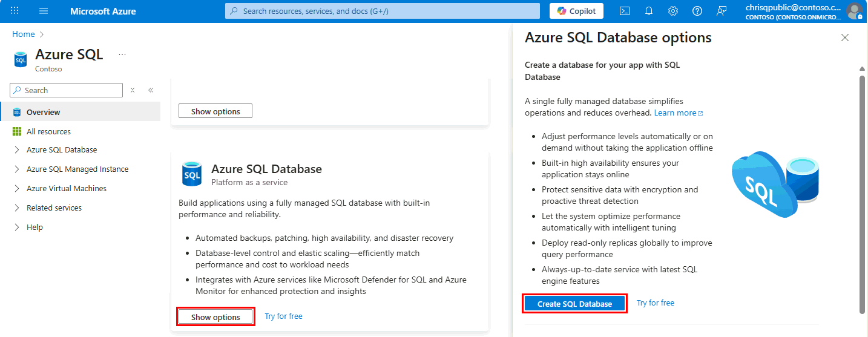Focus the global search resources field
Screen dimensions: 868x337
(382, 11)
